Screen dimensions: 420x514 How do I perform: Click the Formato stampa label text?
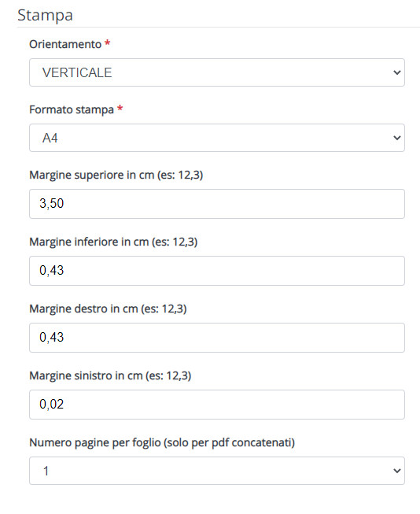coord(72,109)
